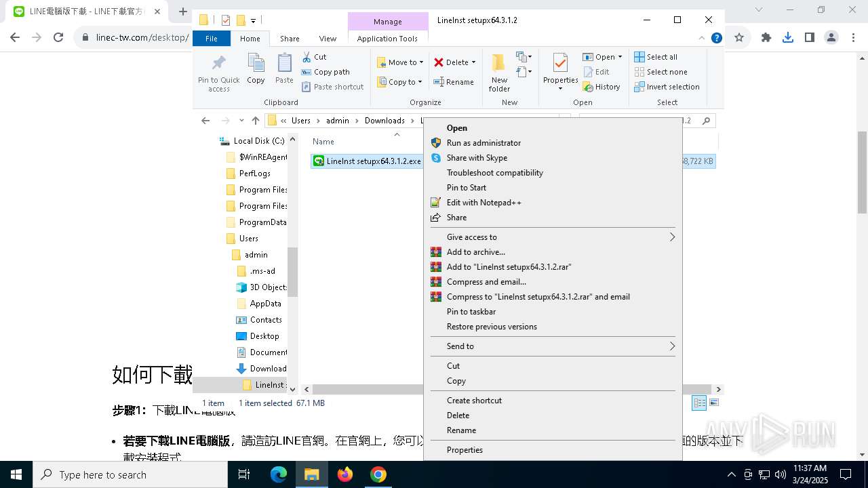The width and height of the screenshot is (868, 488).
Task: Click the taskbar search box
Action: tap(130, 474)
